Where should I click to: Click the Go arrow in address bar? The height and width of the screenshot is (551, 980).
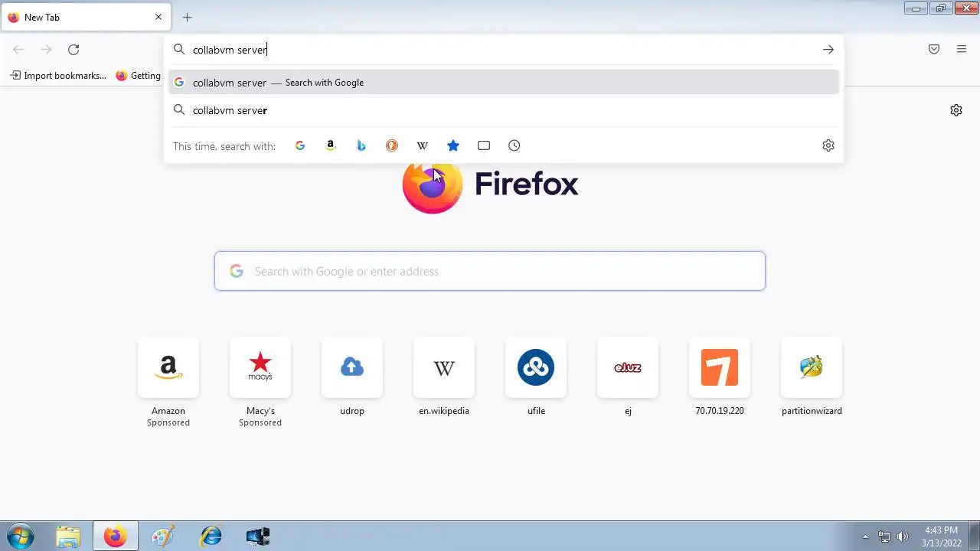(828, 50)
